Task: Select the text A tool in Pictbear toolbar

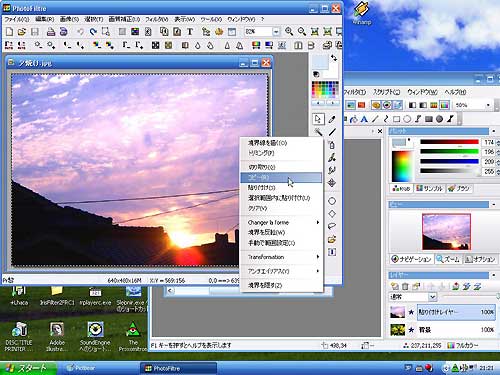Action: [364, 119]
